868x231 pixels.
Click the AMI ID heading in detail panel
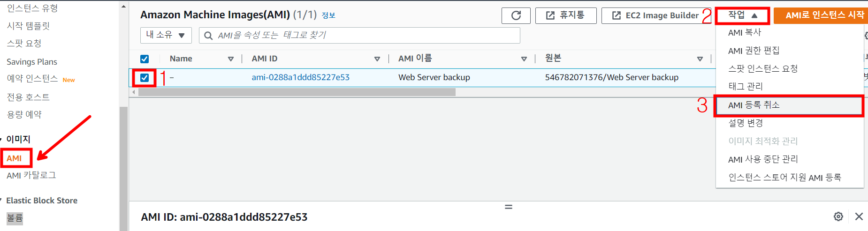[224, 217]
